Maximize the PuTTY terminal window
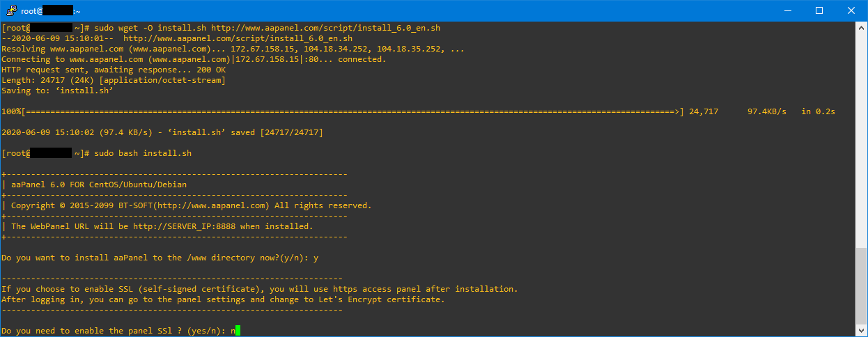The width and height of the screenshot is (868, 337). [819, 11]
